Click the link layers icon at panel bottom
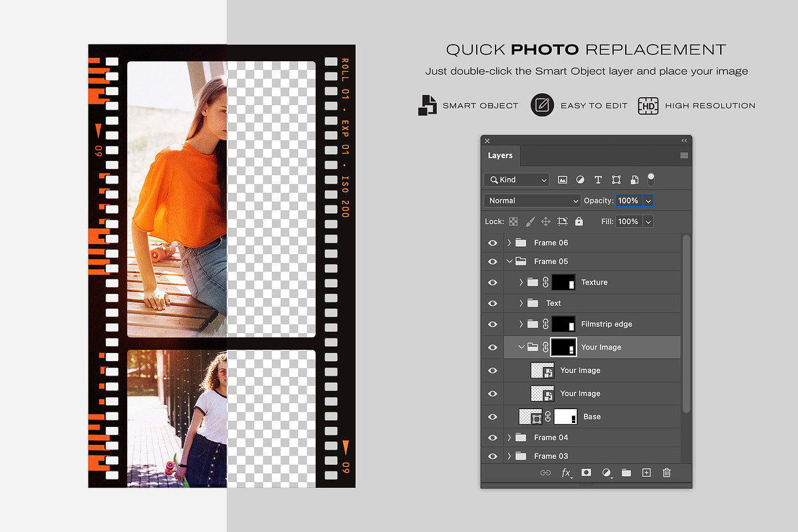Viewport: 798px width, 532px height. point(546,473)
